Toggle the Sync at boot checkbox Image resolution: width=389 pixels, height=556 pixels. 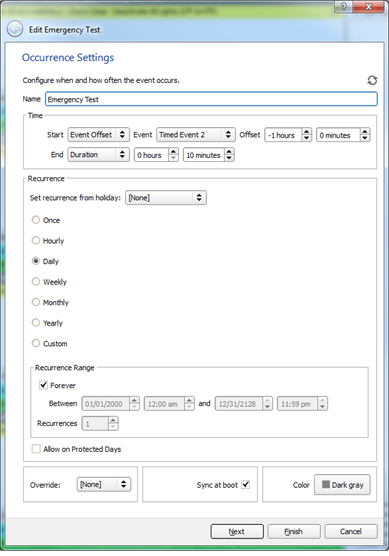coord(246,484)
